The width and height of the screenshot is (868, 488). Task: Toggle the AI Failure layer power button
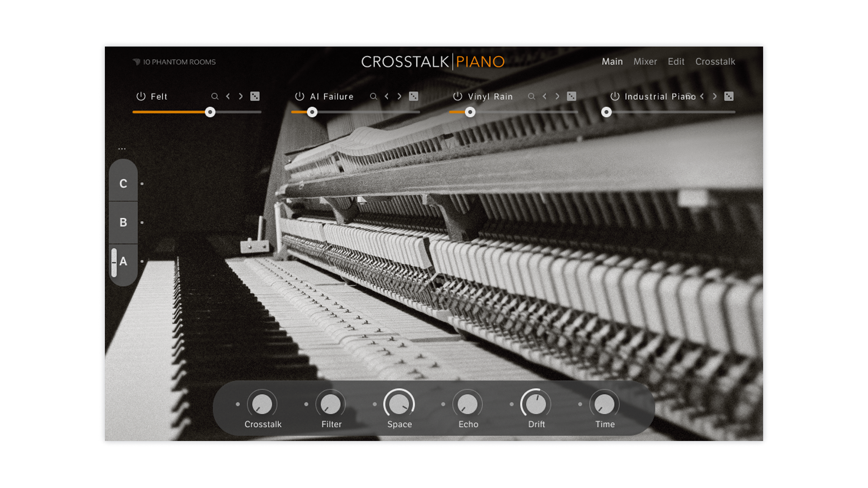coord(300,96)
